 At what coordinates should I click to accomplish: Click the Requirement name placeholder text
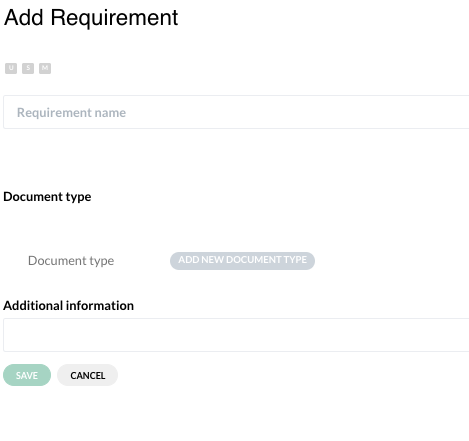[x=71, y=113]
